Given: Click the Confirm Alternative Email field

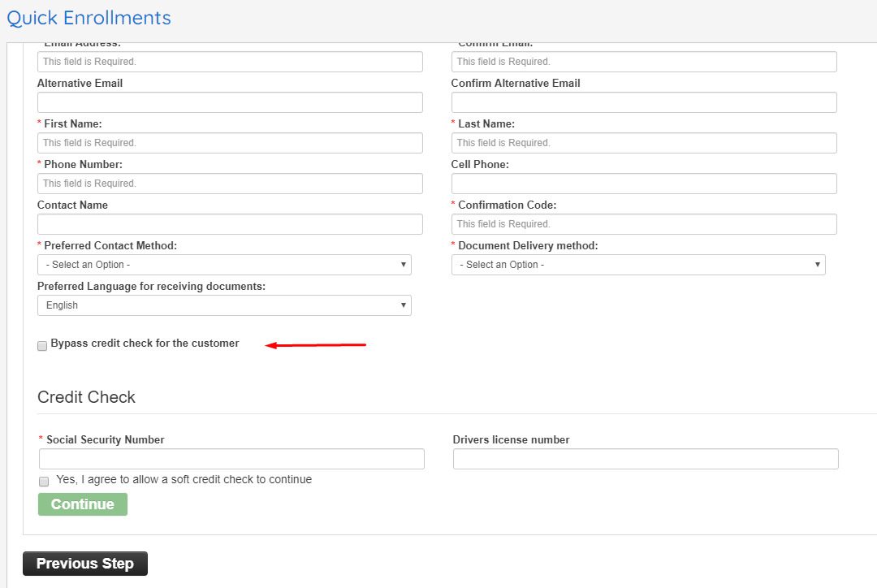Looking at the screenshot, I should [644, 102].
